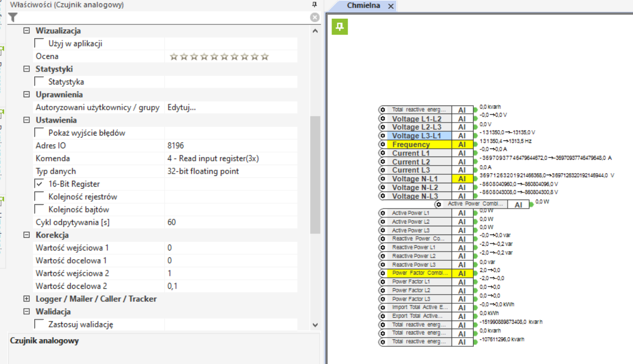This screenshot has width=633, height=364.
Task: Click the Adres IO value field 8196
Action: coord(231,146)
